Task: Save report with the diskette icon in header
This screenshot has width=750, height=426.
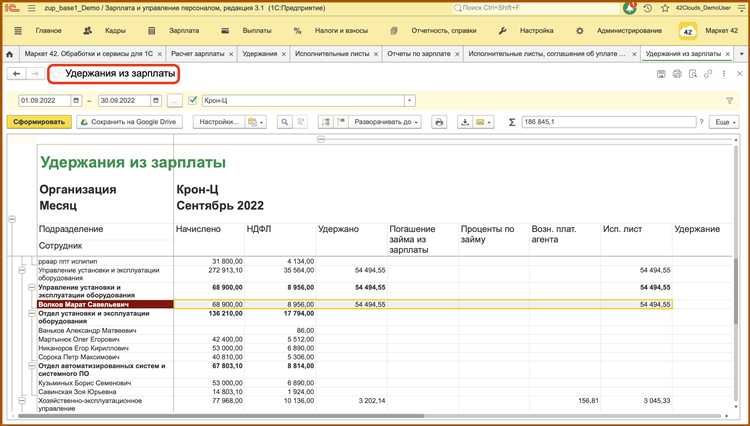Action: pos(661,74)
